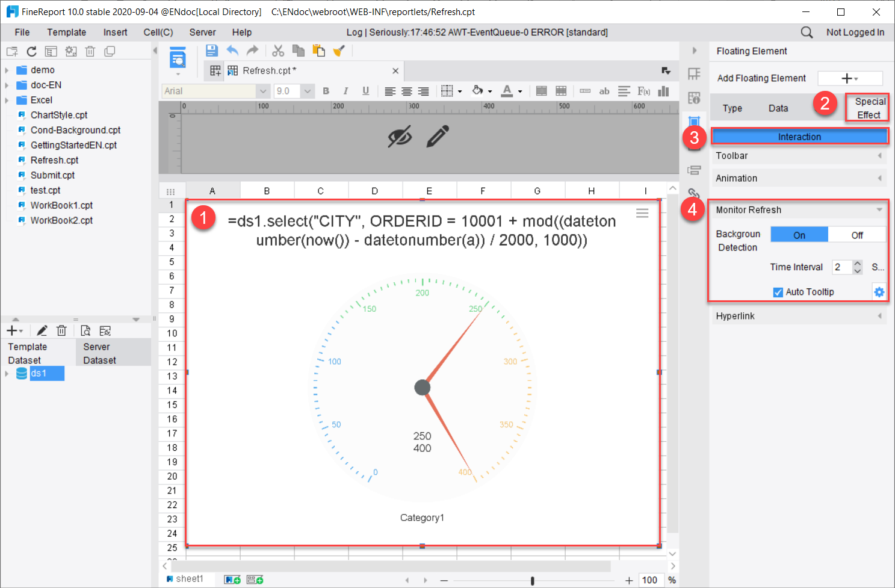Toggle bold formatting
Viewport: 895px width, 588px height.
(326, 91)
